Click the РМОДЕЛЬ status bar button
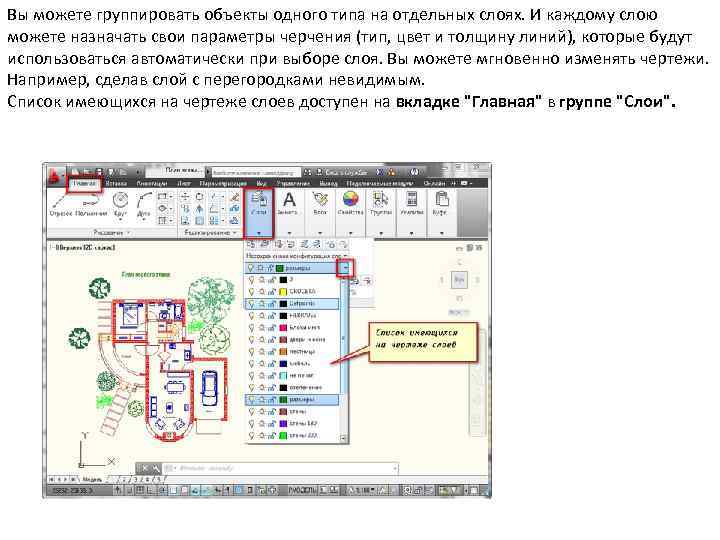 303,490
